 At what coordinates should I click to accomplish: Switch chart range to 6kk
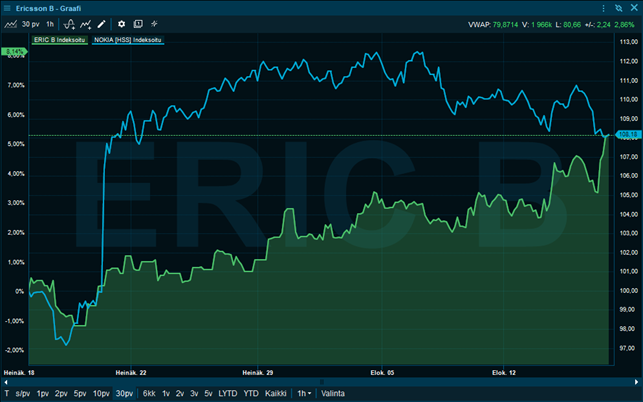[x=149, y=393]
